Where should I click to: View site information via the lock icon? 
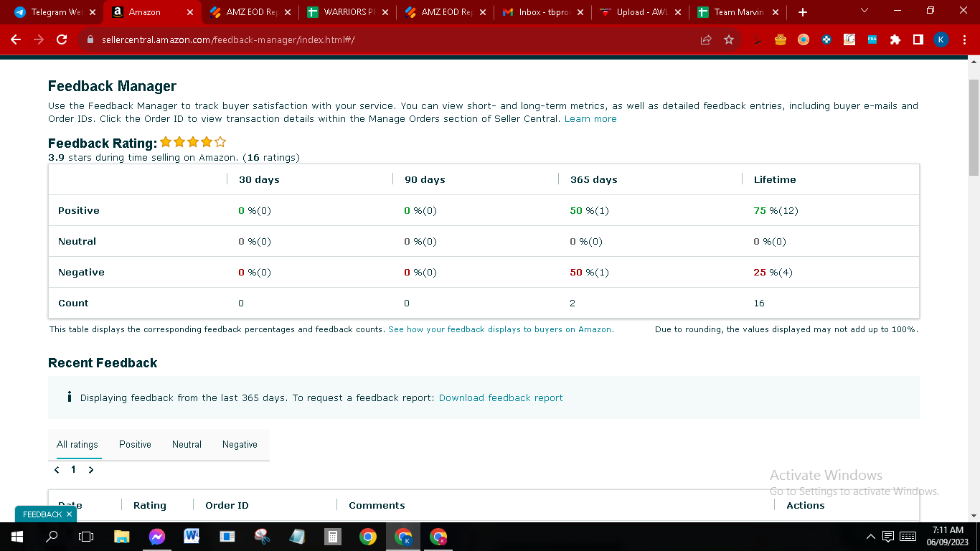[x=90, y=40]
